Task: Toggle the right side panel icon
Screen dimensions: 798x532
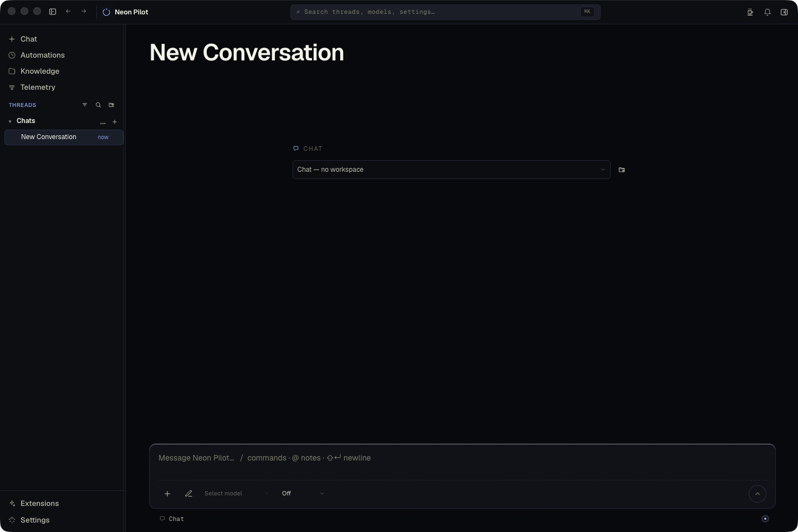Action: pos(784,12)
